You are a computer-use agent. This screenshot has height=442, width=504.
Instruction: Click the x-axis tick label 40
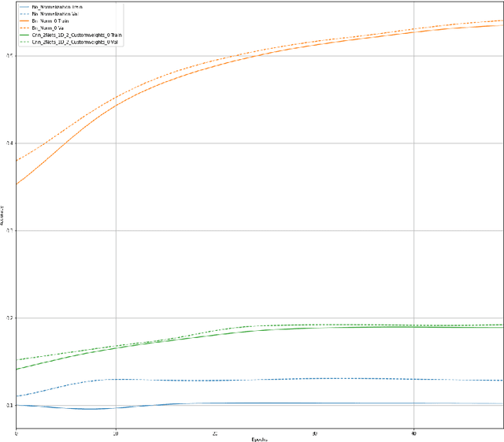click(414, 433)
